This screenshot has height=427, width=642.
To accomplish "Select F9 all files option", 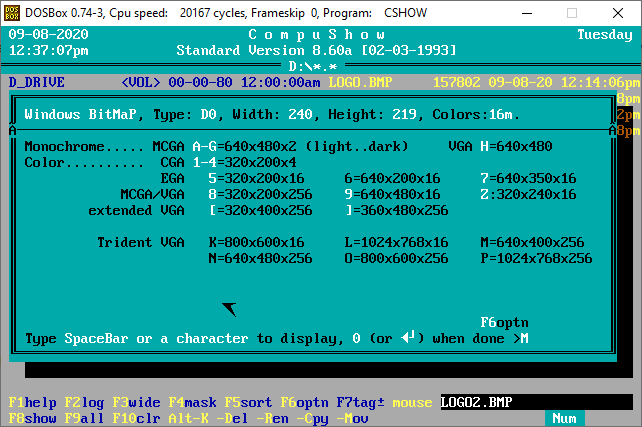I will (85, 418).
